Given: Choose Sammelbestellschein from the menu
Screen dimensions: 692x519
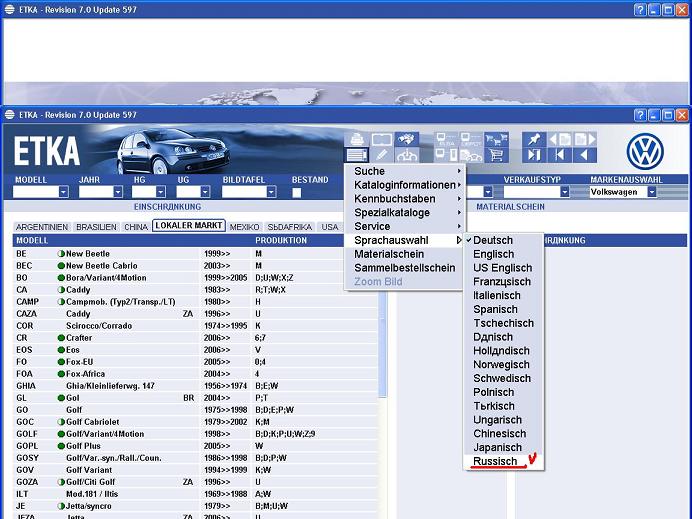Looking at the screenshot, I should point(403,268).
